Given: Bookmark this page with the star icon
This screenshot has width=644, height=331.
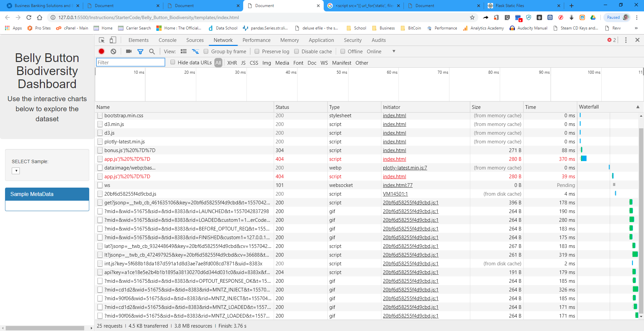Looking at the screenshot, I should (472, 17).
